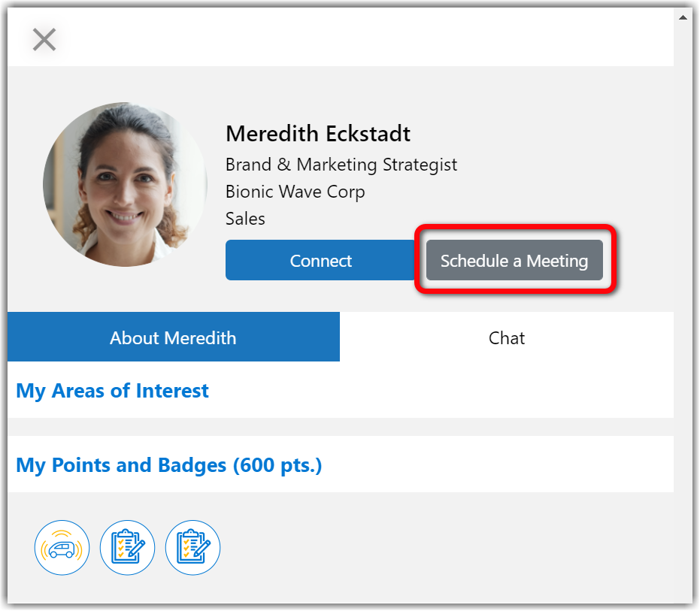Click the Brand & Marketing Strategist title
This screenshot has height=611, width=700.
click(x=341, y=165)
